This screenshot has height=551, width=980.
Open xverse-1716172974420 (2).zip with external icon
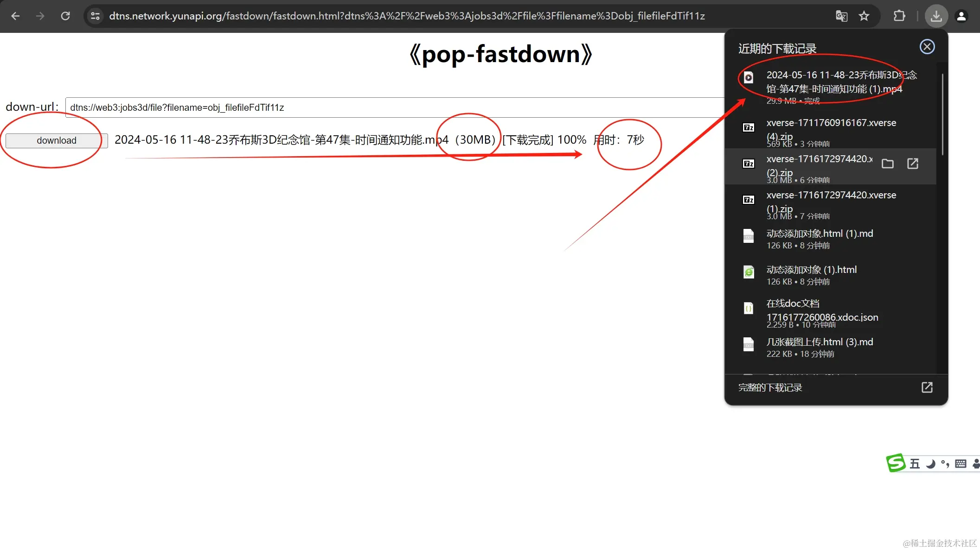[x=912, y=164]
